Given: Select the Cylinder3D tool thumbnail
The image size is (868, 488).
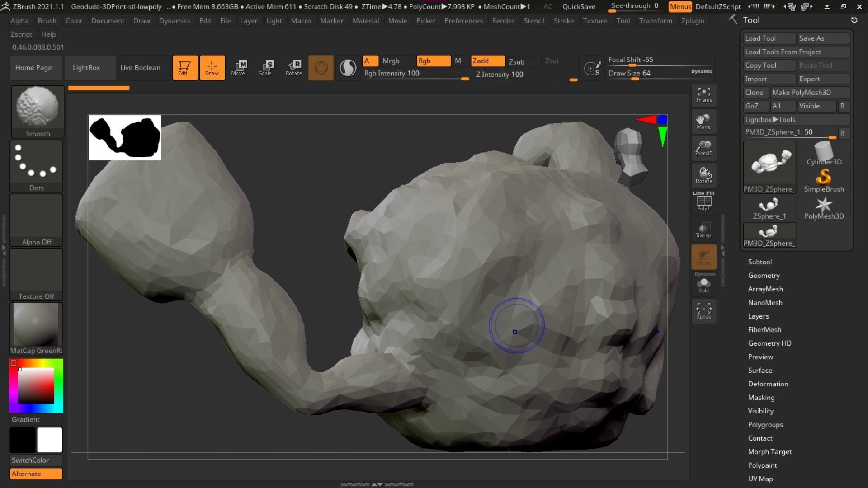Looking at the screenshot, I should click(x=824, y=154).
